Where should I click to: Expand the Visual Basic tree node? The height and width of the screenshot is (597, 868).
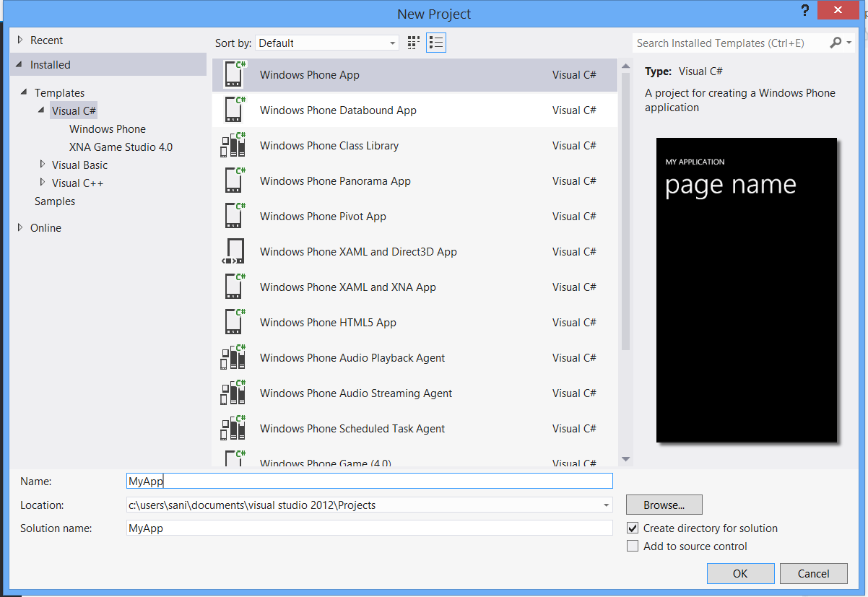(43, 165)
